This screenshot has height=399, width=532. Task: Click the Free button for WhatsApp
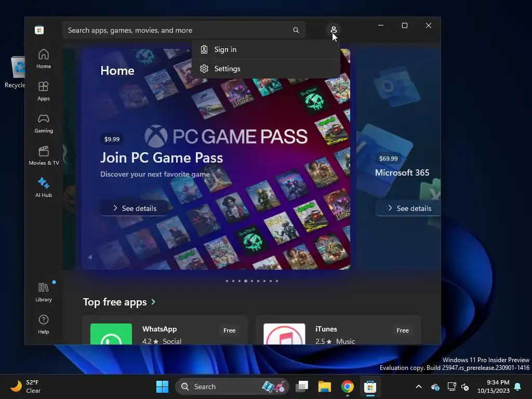coord(229,330)
